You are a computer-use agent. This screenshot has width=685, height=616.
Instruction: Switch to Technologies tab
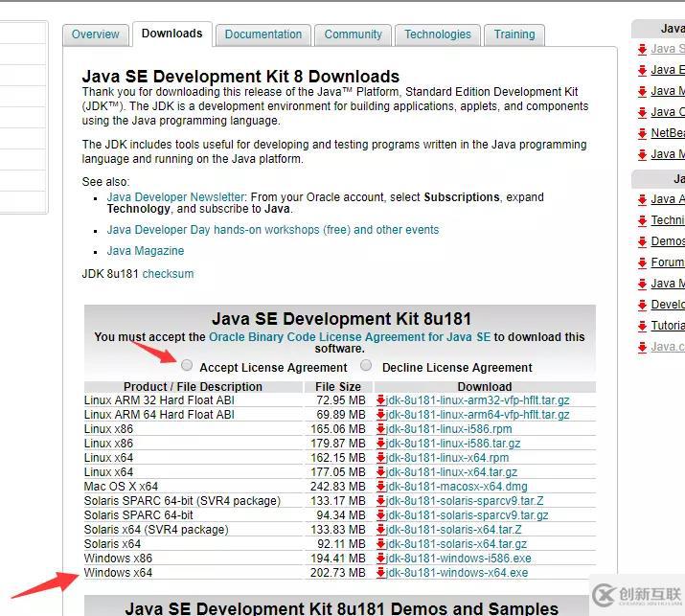[438, 34]
